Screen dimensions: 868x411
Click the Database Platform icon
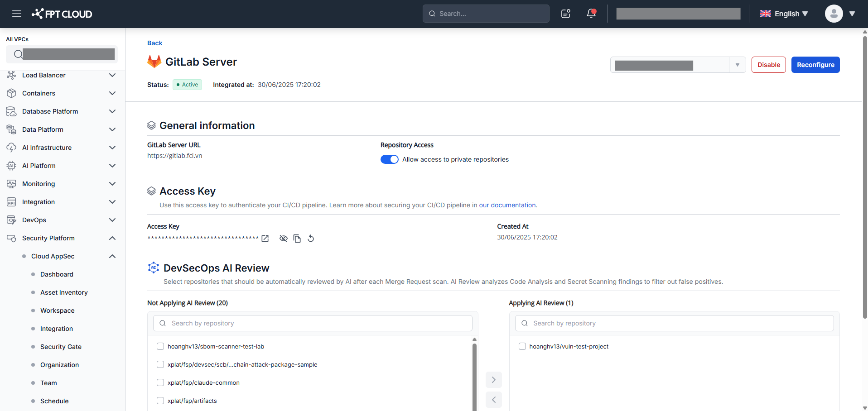pos(11,111)
